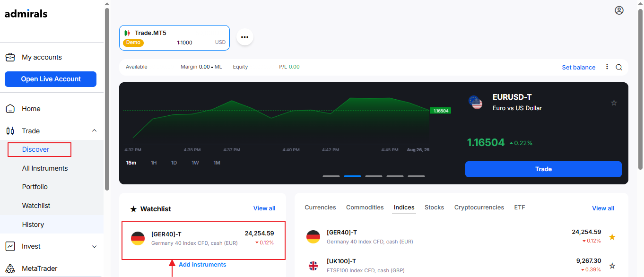Select the 1W chart timeframe
This screenshot has width=644, height=277.
pos(195,163)
